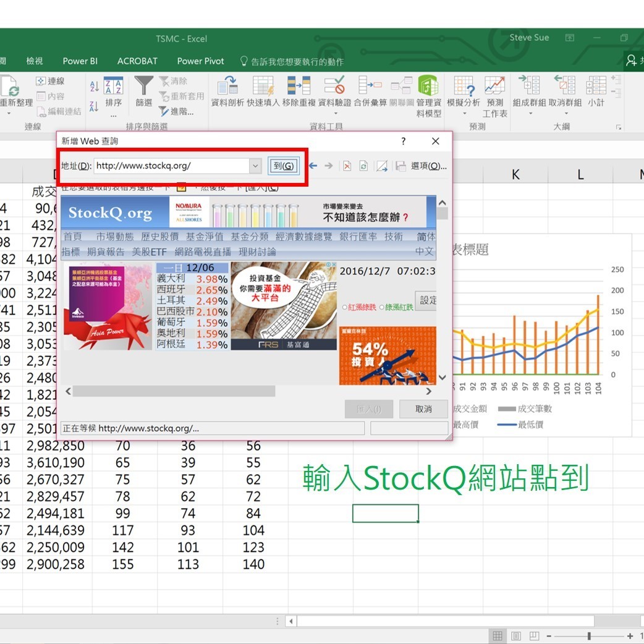Image resolution: width=644 pixels, height=644 pixels.
Task: Switch to Page Break Preview in status bar
Action: pos(535,636)
